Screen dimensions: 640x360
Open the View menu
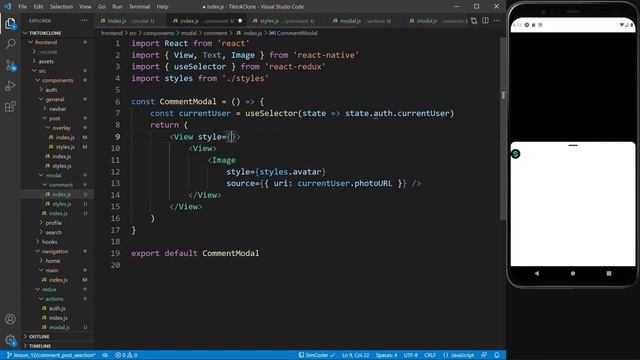[x=85, y=7]
